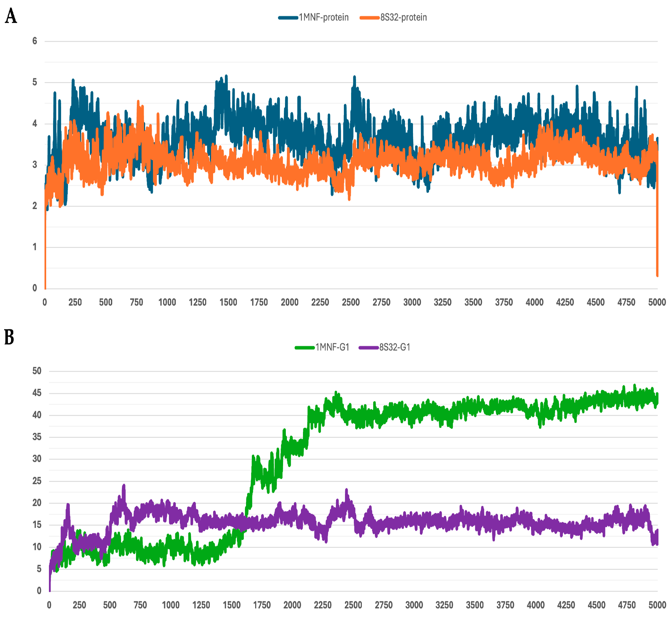This screenshot has width=672, height=617.
Task: Click the 250 tick on chart B x-axis
Action: tap(79, 605)
